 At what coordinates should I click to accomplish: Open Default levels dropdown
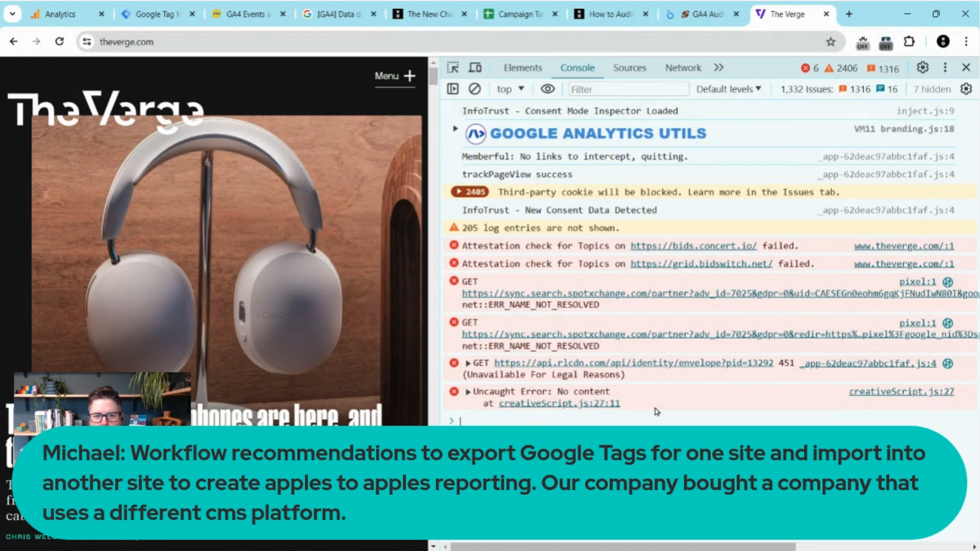[728, 89]
